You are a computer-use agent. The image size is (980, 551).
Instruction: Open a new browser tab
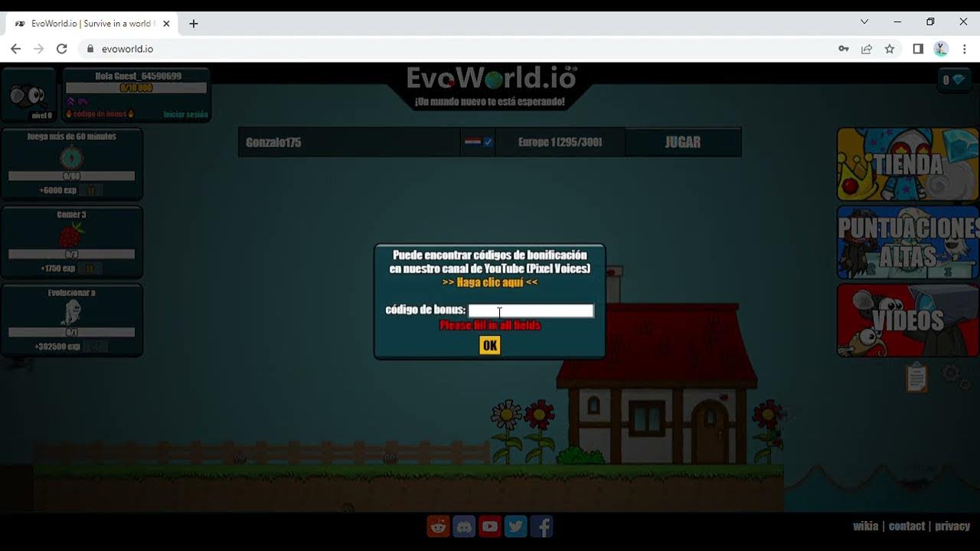(x=194, y=24)
